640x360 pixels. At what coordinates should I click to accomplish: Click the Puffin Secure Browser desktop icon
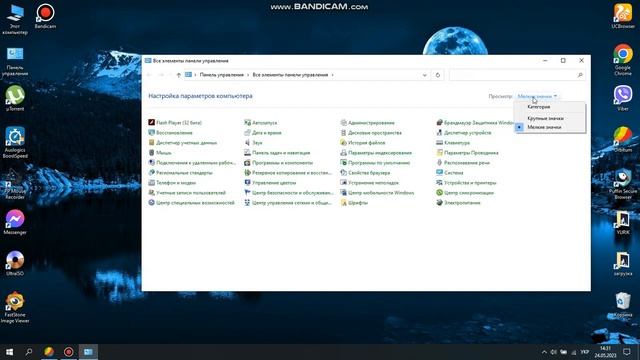click(623, 184)
